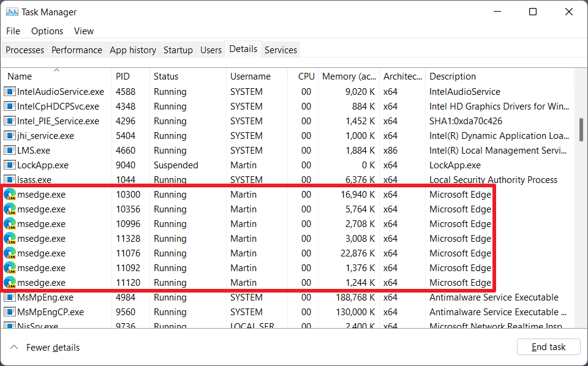Viewport: 588px width, 366px height.
Task: Click the NisSrv.exe process icon
Action: click(x=9, y=325)
